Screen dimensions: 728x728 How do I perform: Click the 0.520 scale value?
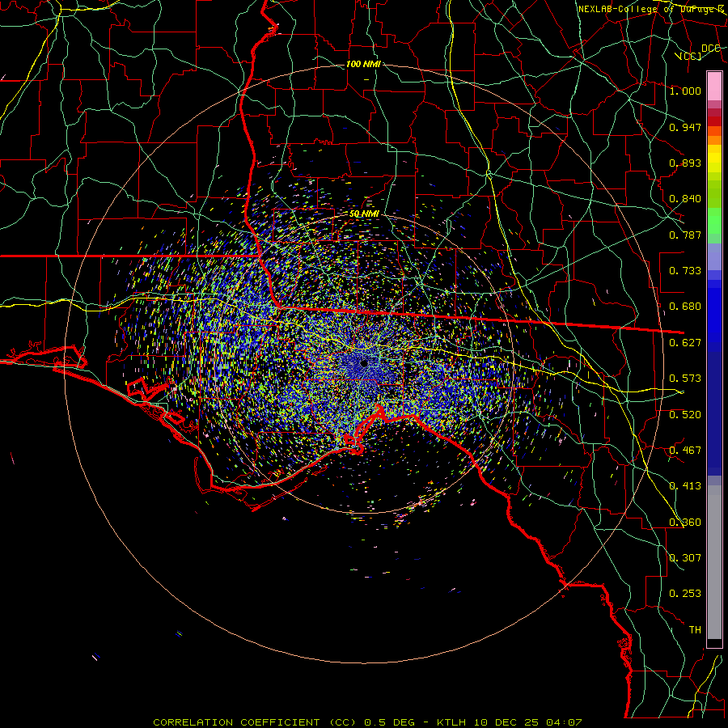(x=685, y=415)
